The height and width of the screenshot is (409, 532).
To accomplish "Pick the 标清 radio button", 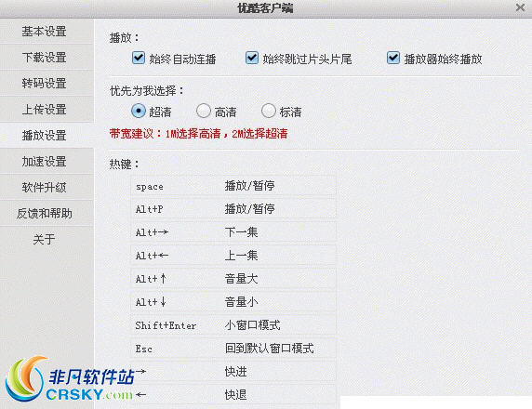I will point(269,111).
